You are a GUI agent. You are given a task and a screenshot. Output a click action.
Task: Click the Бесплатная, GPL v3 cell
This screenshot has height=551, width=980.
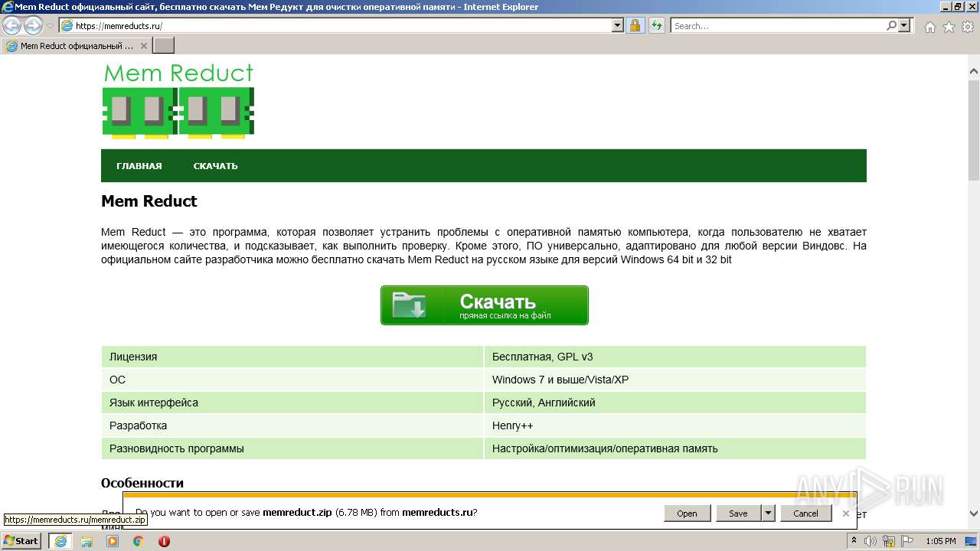point(675,357)
